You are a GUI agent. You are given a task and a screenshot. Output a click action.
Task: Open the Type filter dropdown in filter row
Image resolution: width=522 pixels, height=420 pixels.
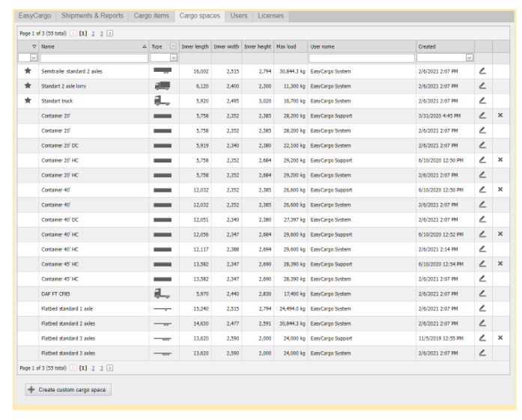tap(174, 58)
